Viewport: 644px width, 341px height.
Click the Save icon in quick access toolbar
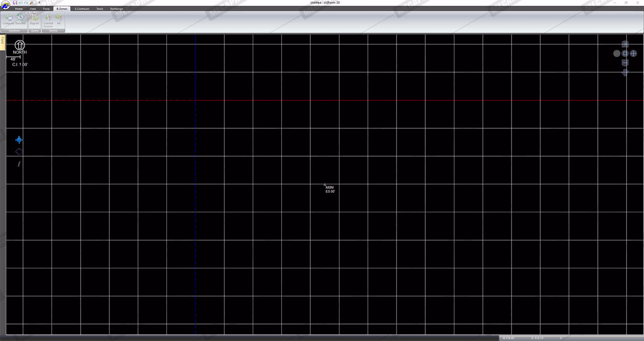click(x=15, y=3)
